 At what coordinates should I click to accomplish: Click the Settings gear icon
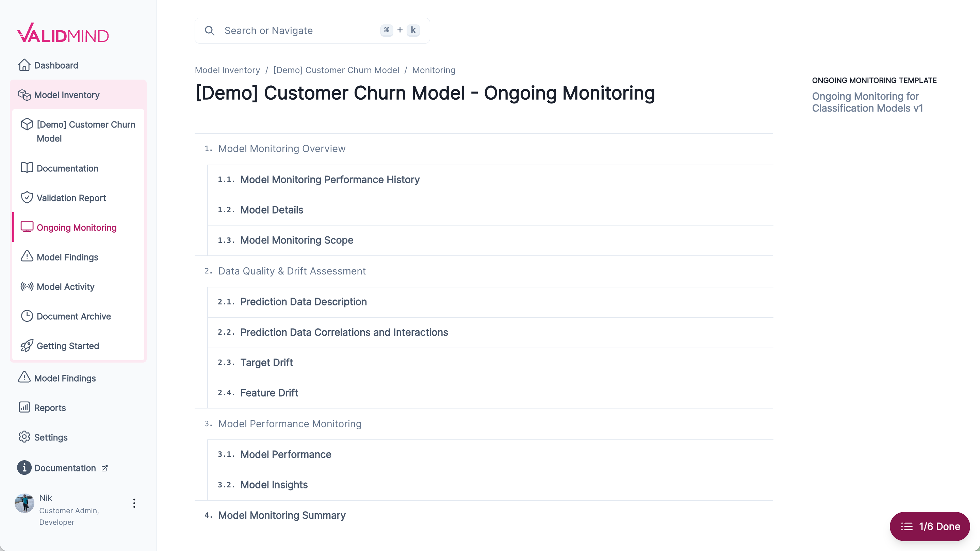point(24,437)
